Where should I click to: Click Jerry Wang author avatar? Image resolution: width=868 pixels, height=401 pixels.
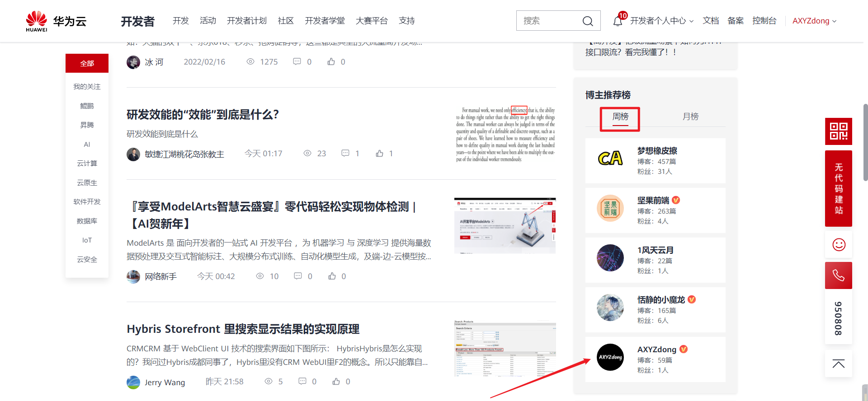[x=133, y=382]
